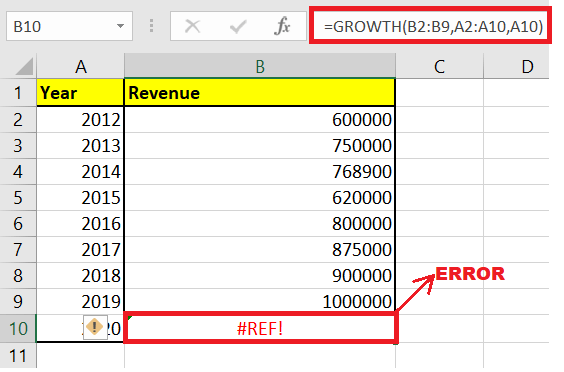Click the Year header cell

point(80,93)
